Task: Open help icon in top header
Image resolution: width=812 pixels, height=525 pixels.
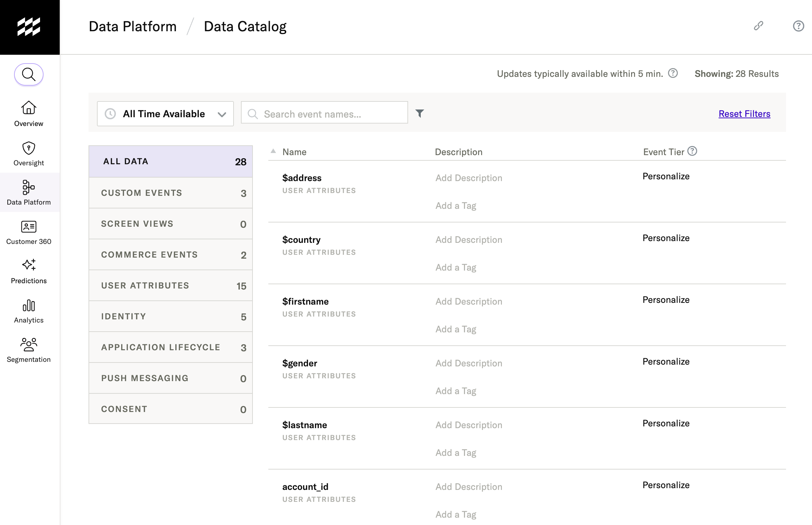Action: tap(798, 26)
